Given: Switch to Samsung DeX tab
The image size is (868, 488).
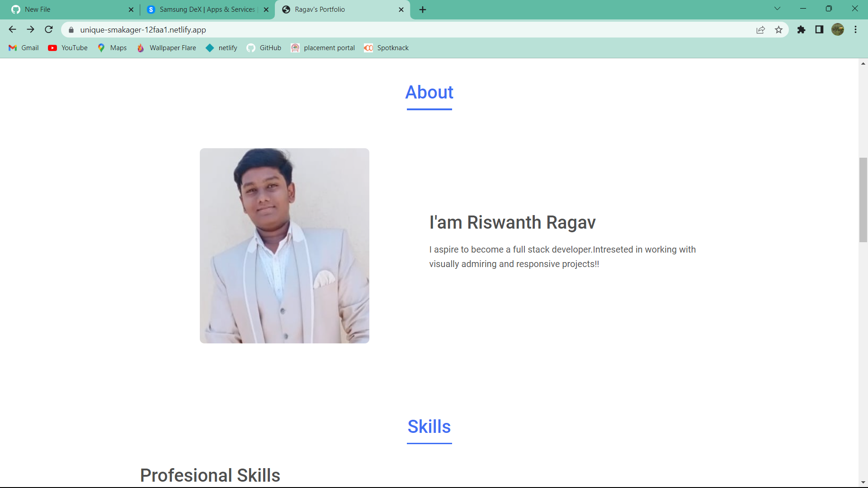Looking at the screenshot, I should click(207, 9).
